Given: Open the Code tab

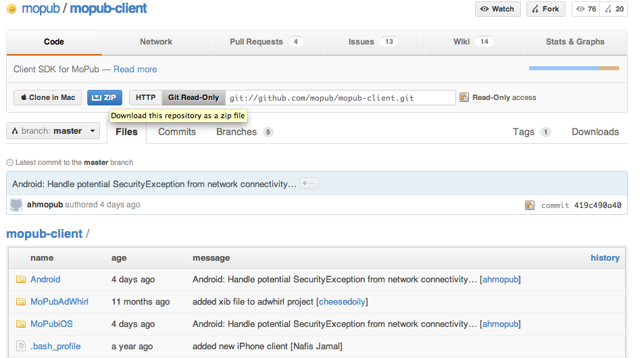Looking at the screenshot, I should click(54, 42).
